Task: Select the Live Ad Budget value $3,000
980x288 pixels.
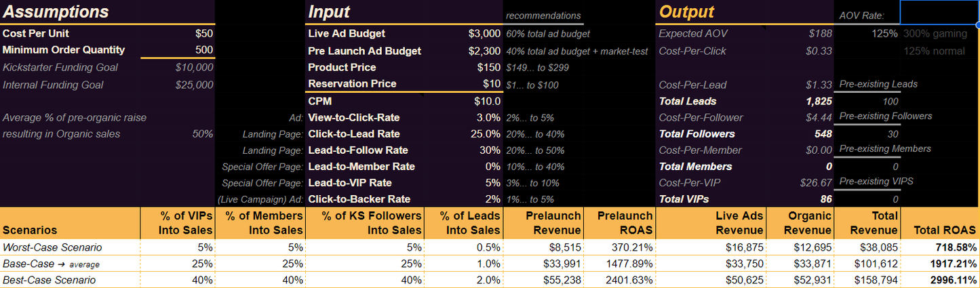Action: 484,33
